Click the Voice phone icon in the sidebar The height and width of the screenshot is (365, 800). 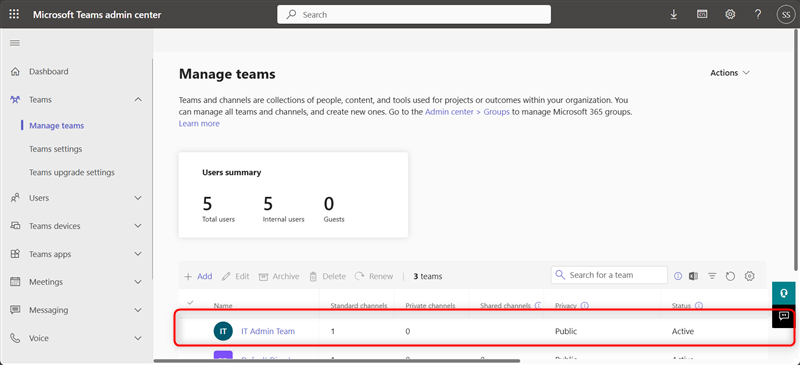click(x=15, y=338)
